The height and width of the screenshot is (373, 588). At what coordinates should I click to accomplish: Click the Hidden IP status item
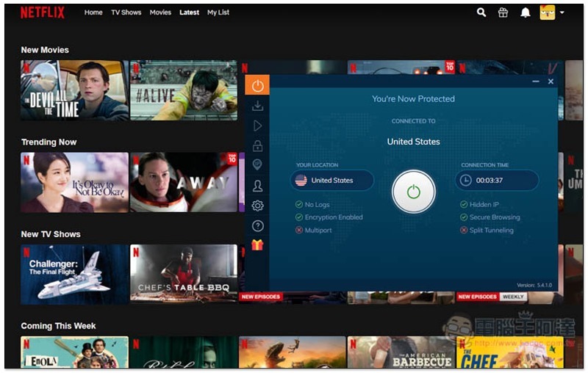pos(479,204)
